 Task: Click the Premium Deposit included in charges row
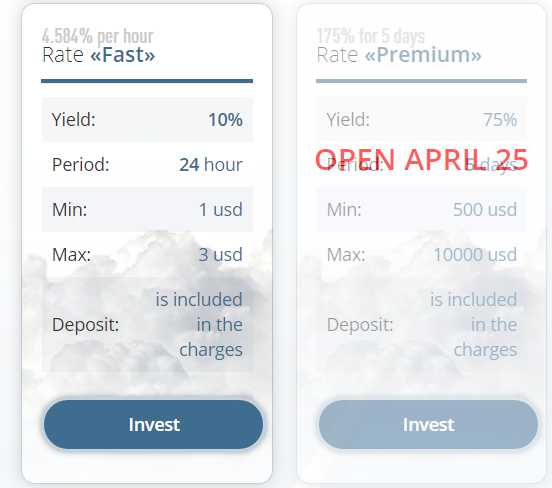point(421,324)
